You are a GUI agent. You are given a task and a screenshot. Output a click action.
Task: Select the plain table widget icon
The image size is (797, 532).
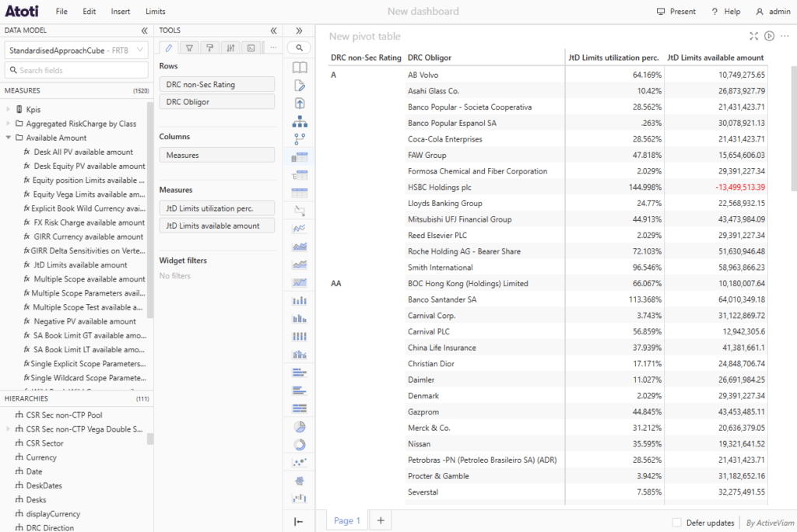coord(300,193)
